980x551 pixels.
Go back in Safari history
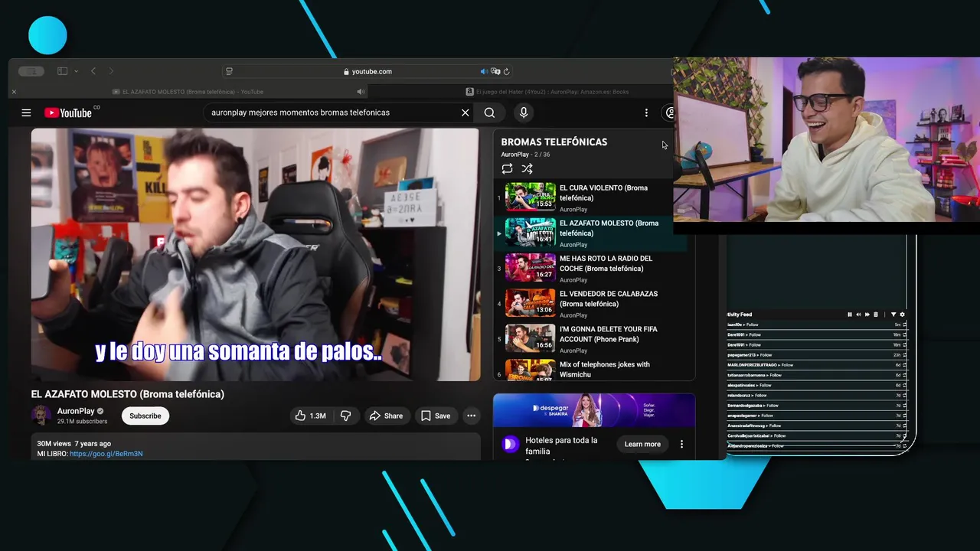click(93, 71)
